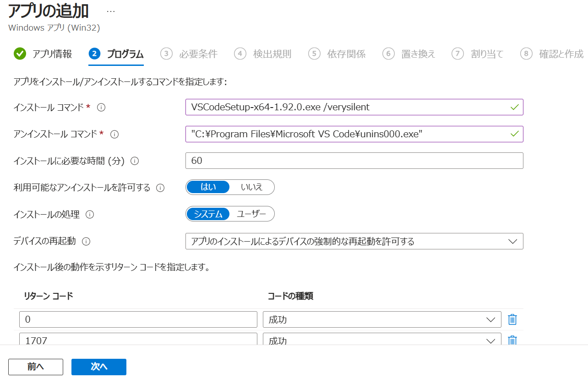Open the デバイスの再起動 dropdown
588x378 pixels.
pyautogui.click(x=354, y=241)
